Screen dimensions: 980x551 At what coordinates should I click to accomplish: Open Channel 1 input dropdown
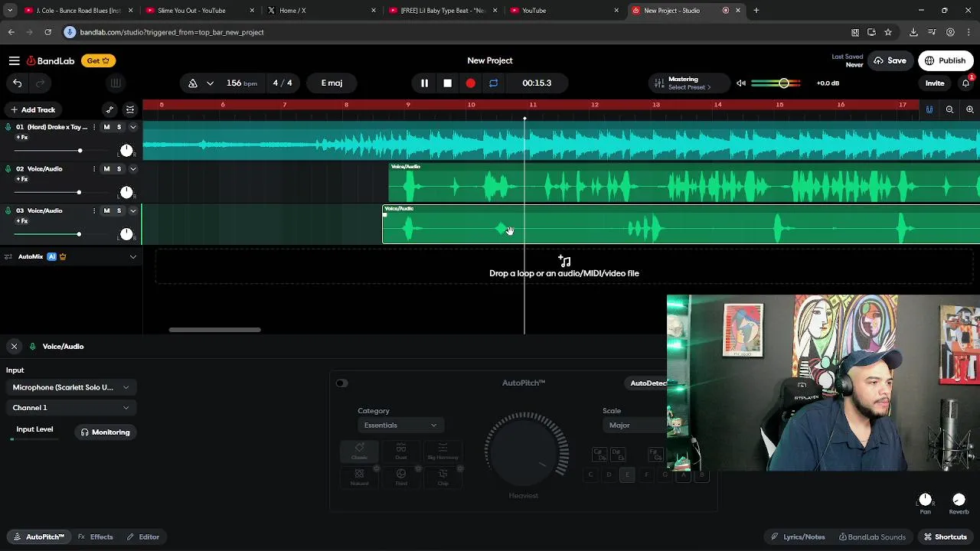[70, 408]
